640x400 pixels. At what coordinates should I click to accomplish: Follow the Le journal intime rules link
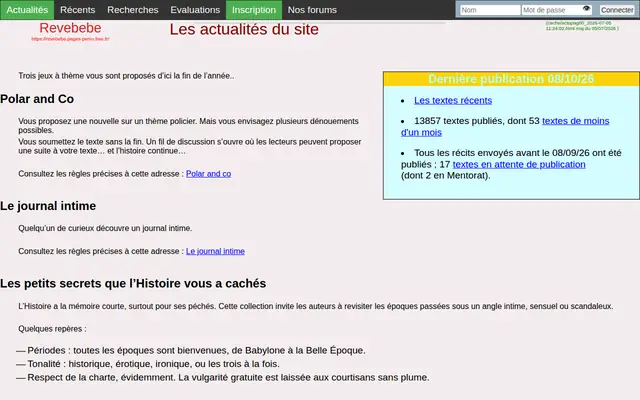216,251
